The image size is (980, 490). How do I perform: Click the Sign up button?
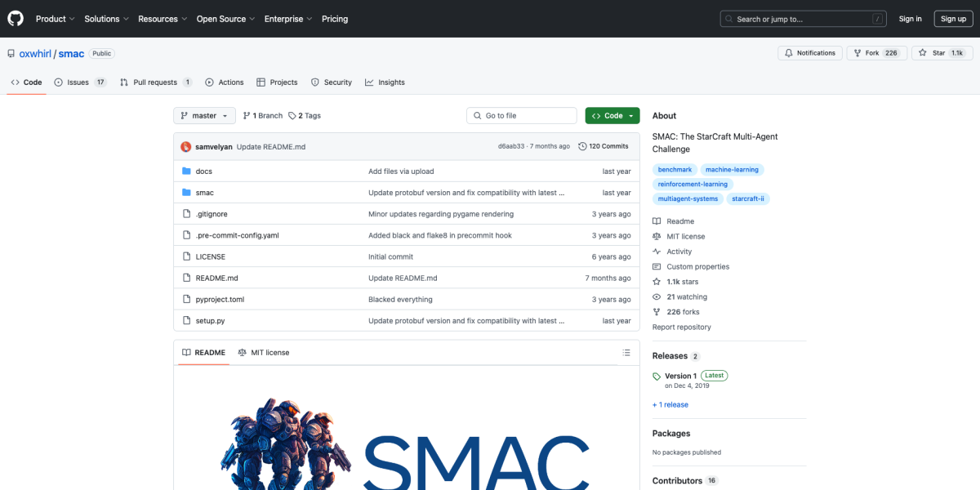coord(953,18)
